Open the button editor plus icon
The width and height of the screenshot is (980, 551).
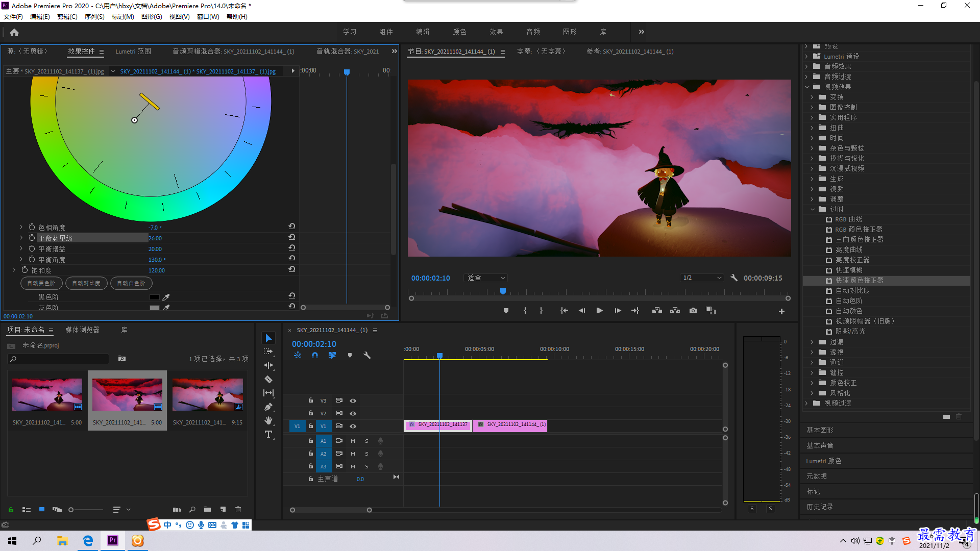tap(781, 311)
